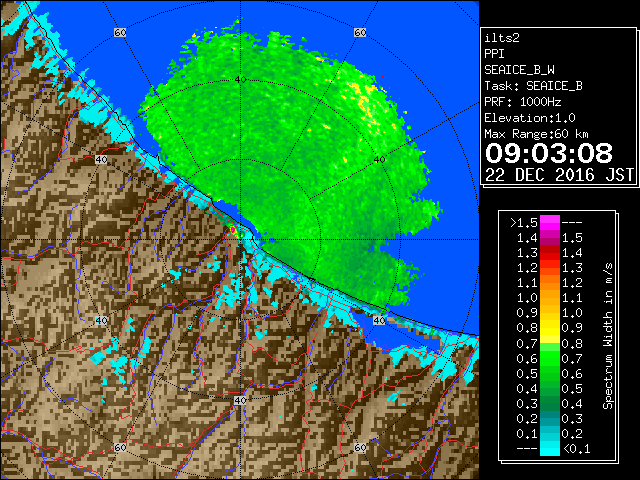Select the "Elevation:1.0" value
The image size is (640, 480).
click(x=530, y=118)
